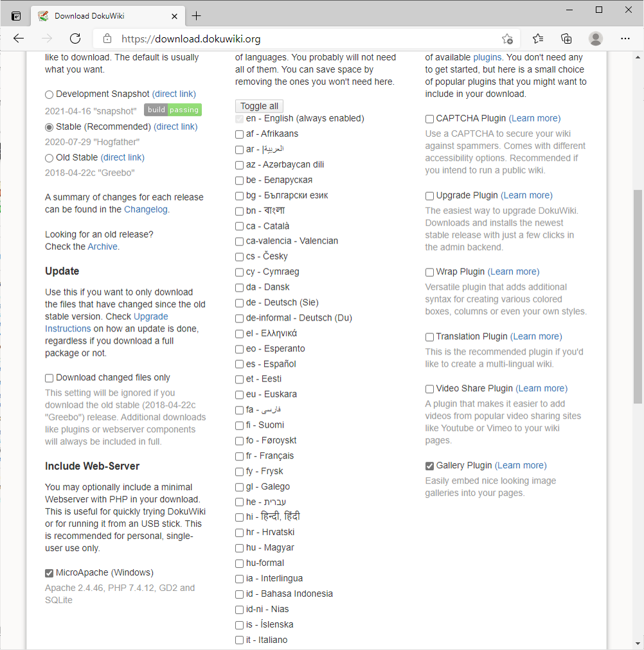Click the lock icon in the address bar
Viewport: 644px width, 650px height.
(x=106, y=39)
